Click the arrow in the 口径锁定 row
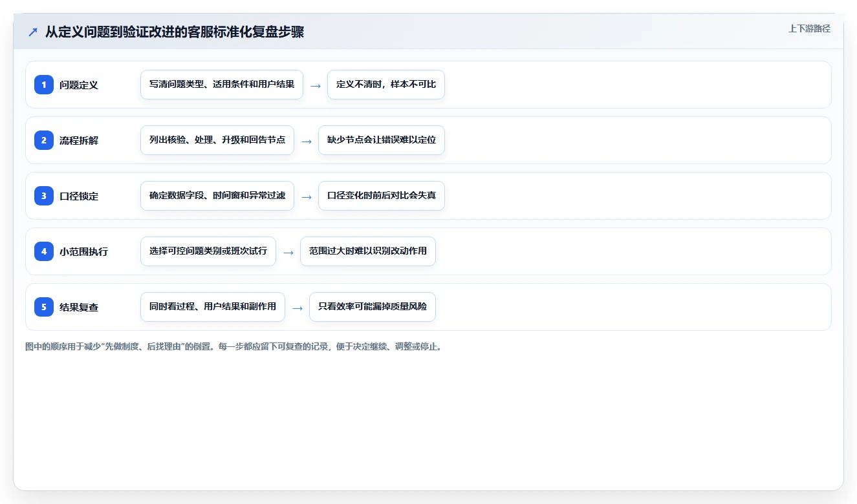 coord(307,196)
